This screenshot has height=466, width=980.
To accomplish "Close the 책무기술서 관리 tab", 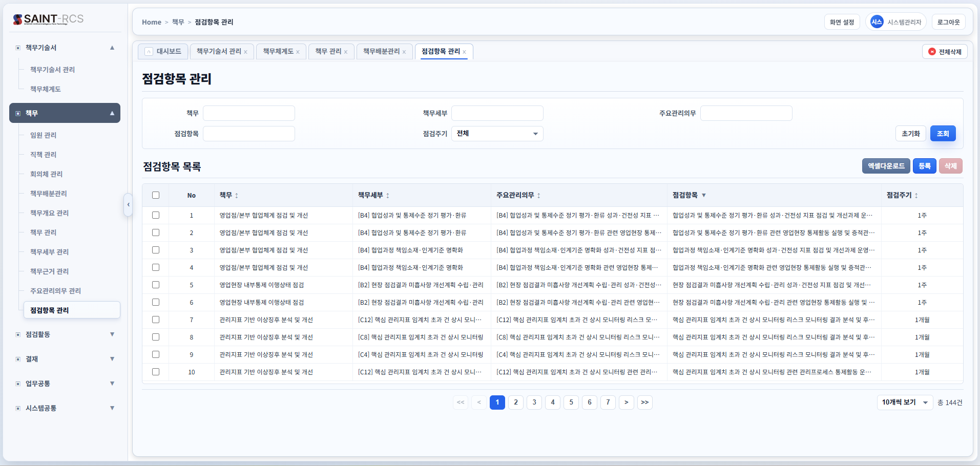I will (x=246, y=52).
